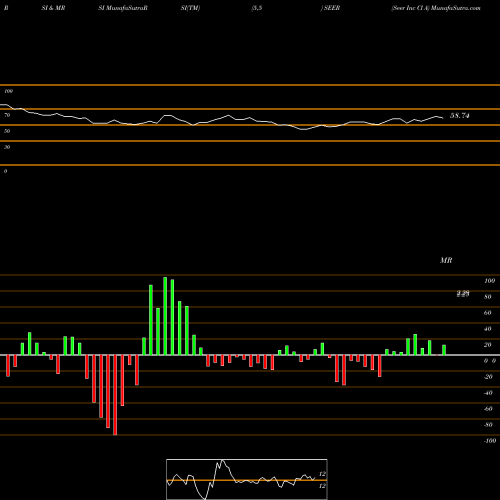Click the MR axis label 60
500x500 pixels.
tap(488, 313)
